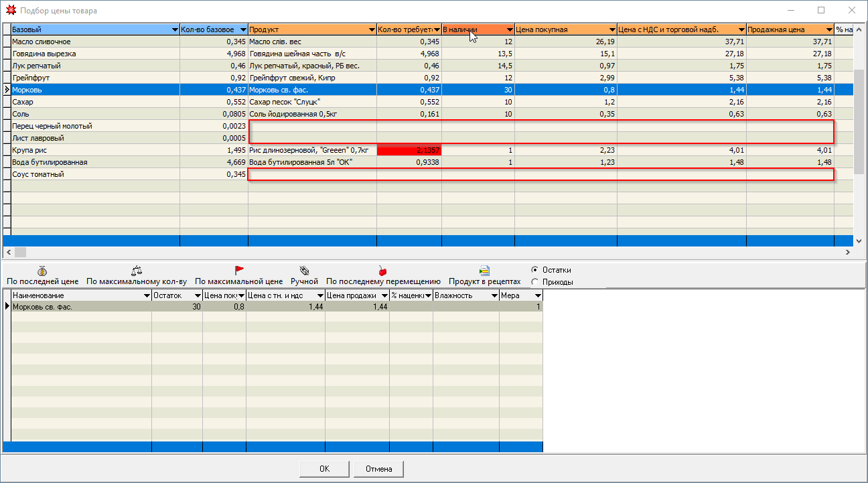
Task: Select 'Морковь св. фас.' row in lower grid
Action: [80, 307]
